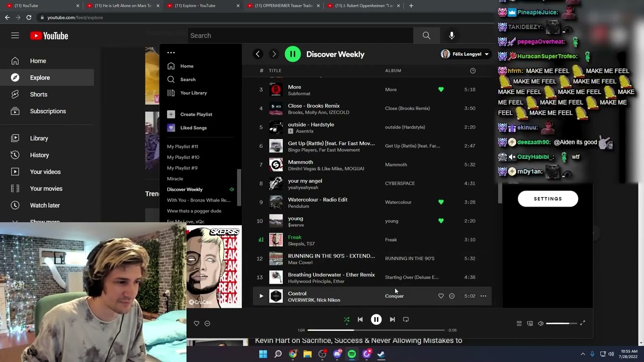644x362 pixels.
Task: Switch to OPPENHEIMER Teaser Trailer tab
Action: pyautogui.click(x=283, y=6)
